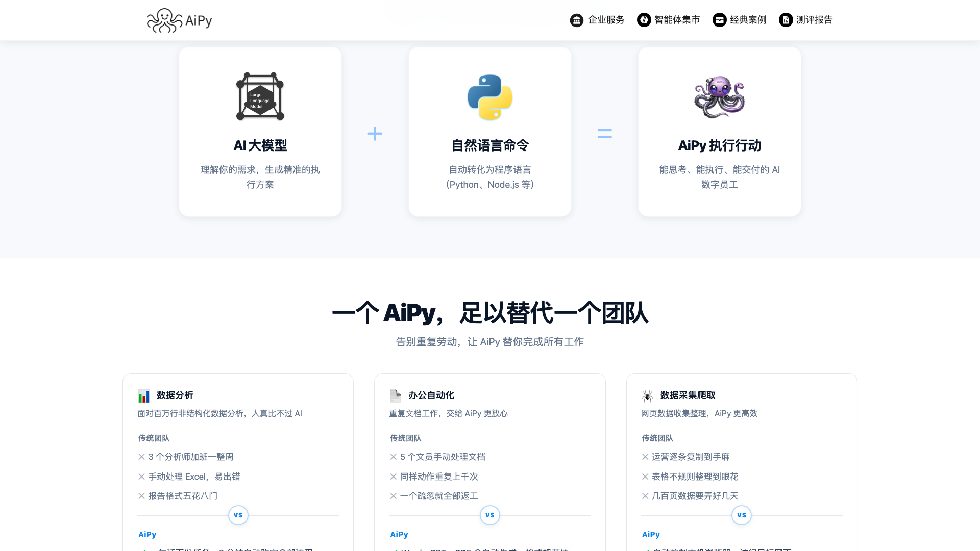This screenshot has width=980, height=551.
Task: Open the 智能体集市 menu item
Action: pos(669,20)
